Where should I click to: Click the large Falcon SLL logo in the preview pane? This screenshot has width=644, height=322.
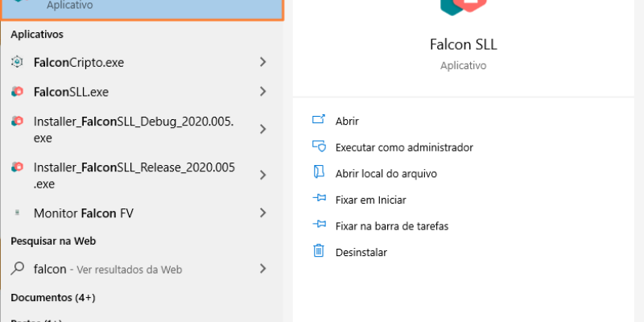point(464,6)
